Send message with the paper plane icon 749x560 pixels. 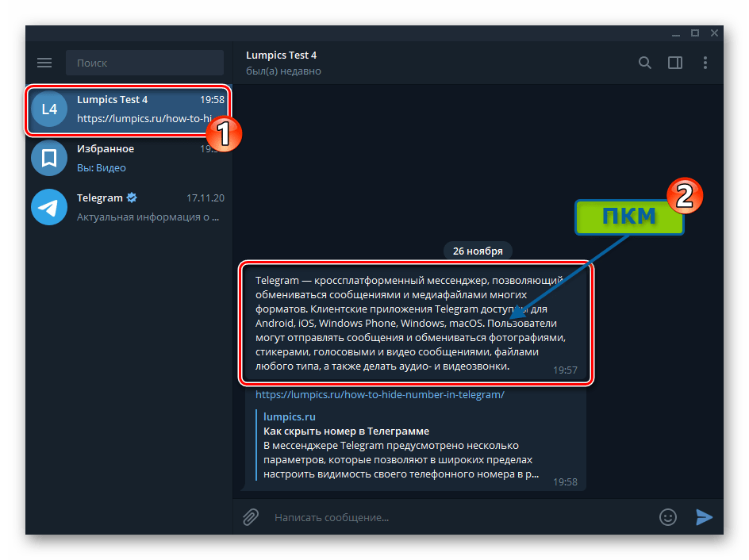(705, 517)
